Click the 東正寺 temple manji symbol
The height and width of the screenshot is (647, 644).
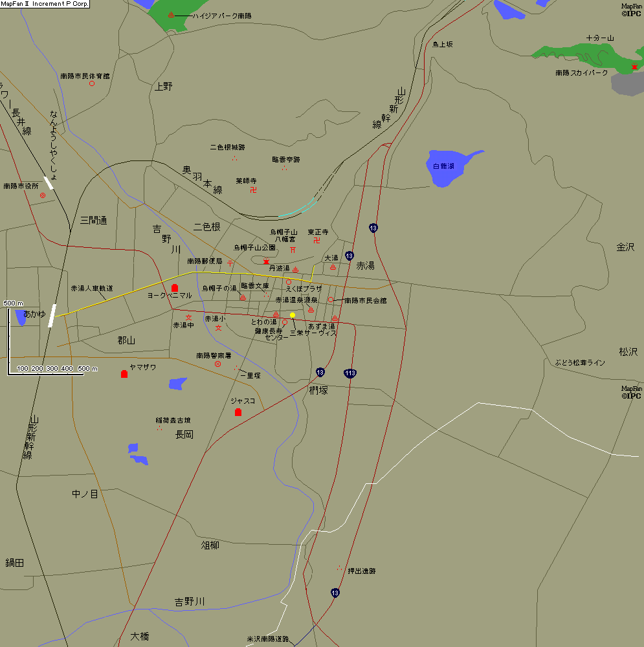(x=316, y=240)
